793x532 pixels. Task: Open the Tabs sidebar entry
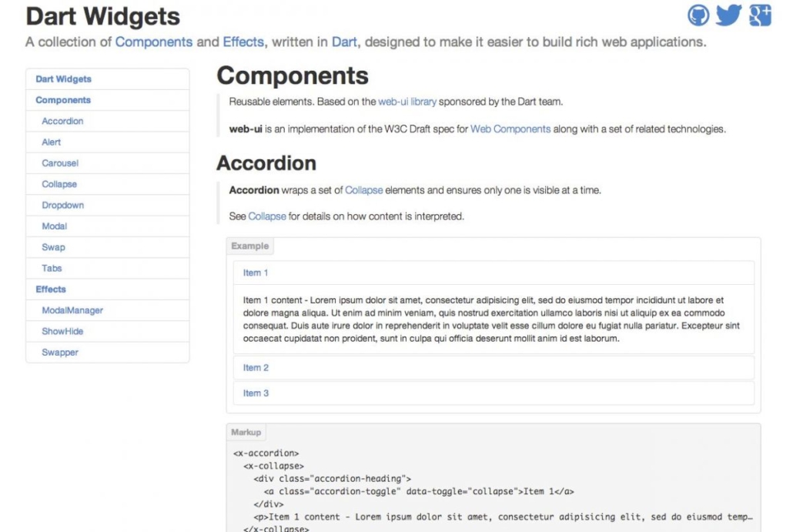point(52,269)
